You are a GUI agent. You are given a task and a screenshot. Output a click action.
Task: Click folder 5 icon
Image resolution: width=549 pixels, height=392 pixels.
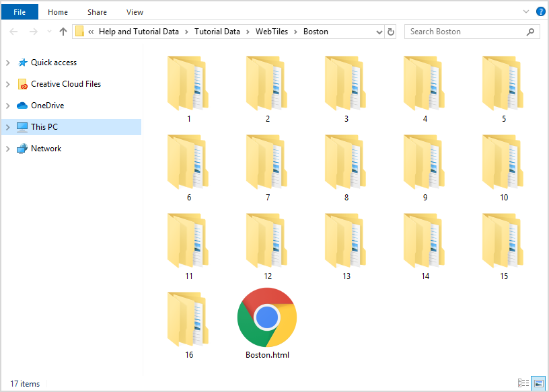point(503,83)
